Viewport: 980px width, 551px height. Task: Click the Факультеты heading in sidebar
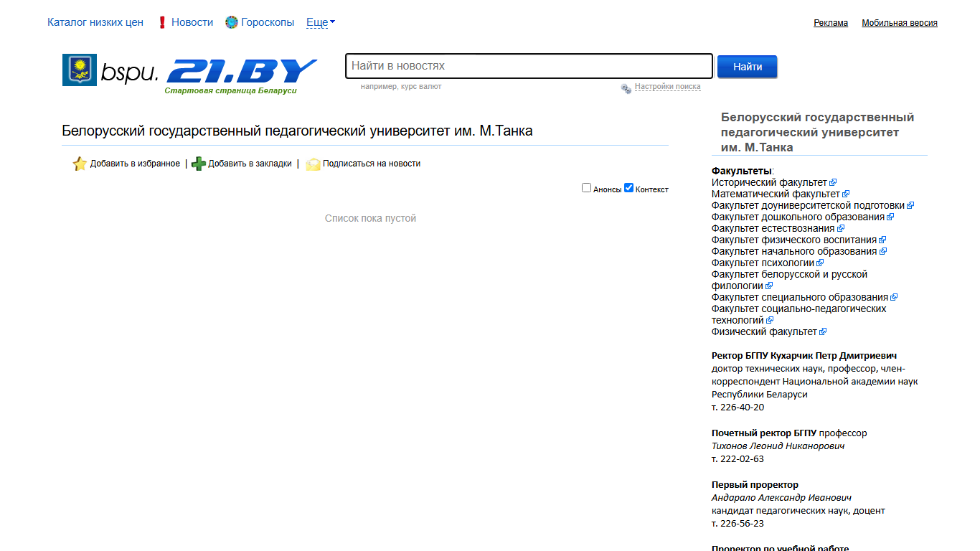[x=742, y=171]
